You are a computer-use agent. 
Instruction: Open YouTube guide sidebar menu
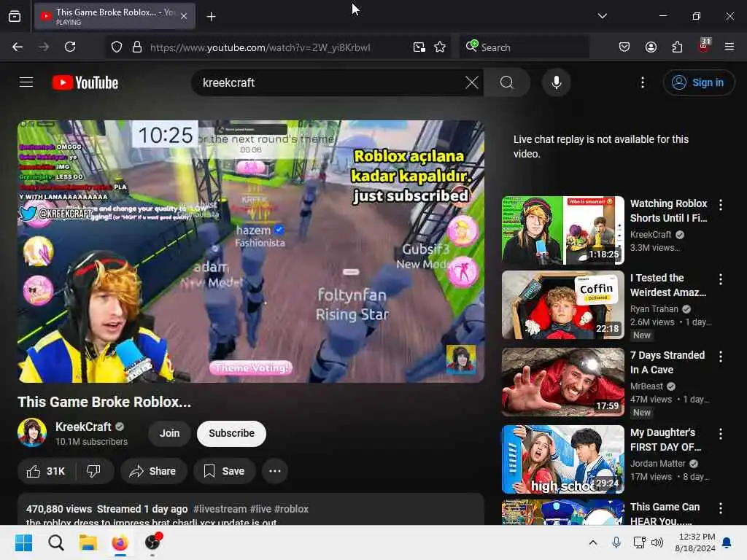point(26,82)
